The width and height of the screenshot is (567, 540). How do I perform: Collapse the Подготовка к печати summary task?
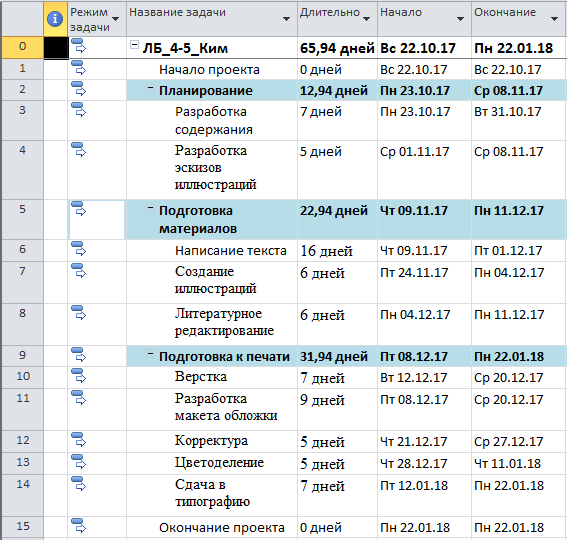pyautogui.click(x=150, y=354)
